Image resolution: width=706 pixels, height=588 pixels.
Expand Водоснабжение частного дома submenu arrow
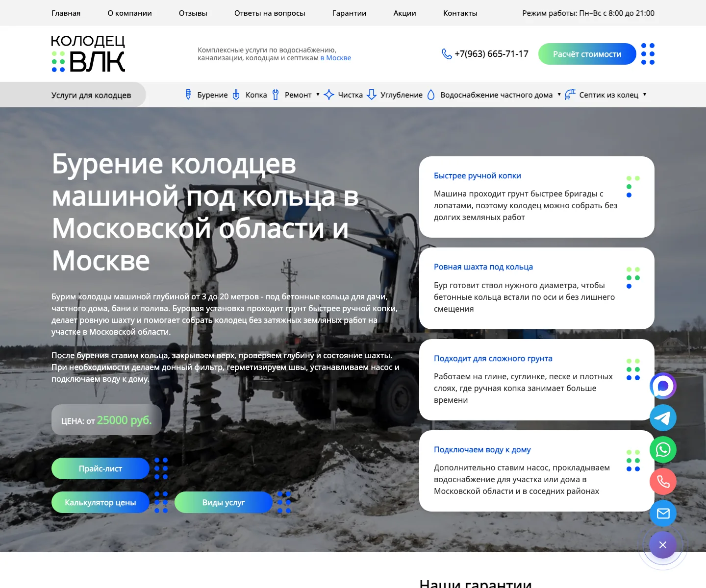pos(559,95)
